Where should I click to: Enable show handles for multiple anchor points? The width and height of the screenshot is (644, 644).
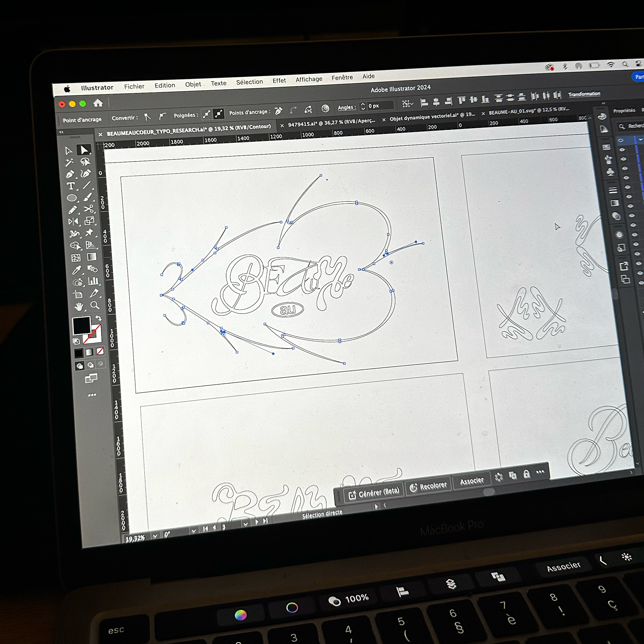pos(207,114)
